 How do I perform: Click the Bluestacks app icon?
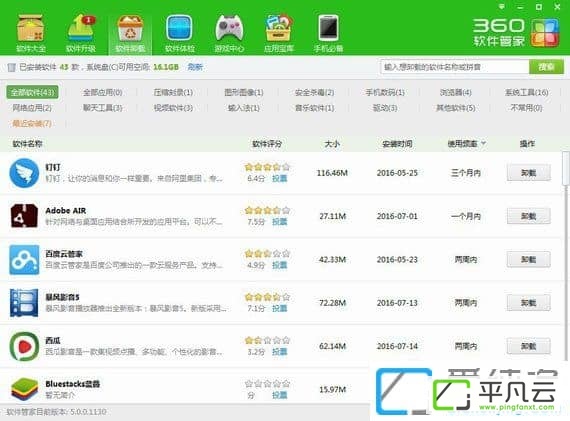point(24,389)
